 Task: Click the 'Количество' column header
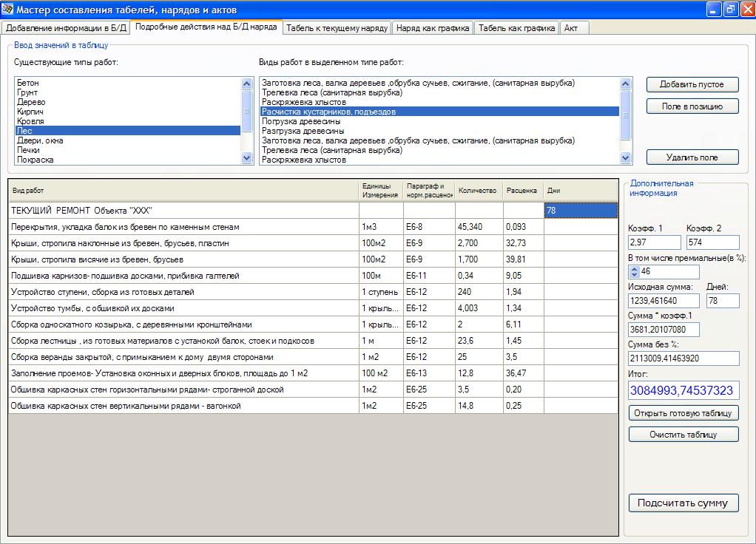click(477, 191)
